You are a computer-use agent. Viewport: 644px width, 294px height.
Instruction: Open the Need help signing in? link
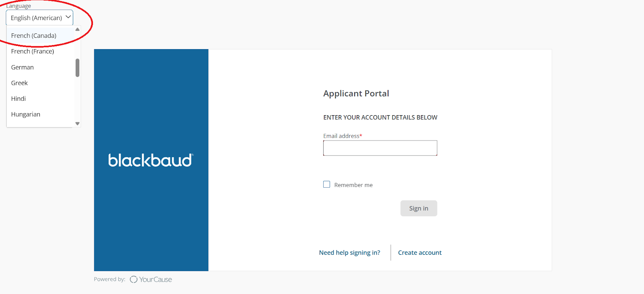pos(349,253)
